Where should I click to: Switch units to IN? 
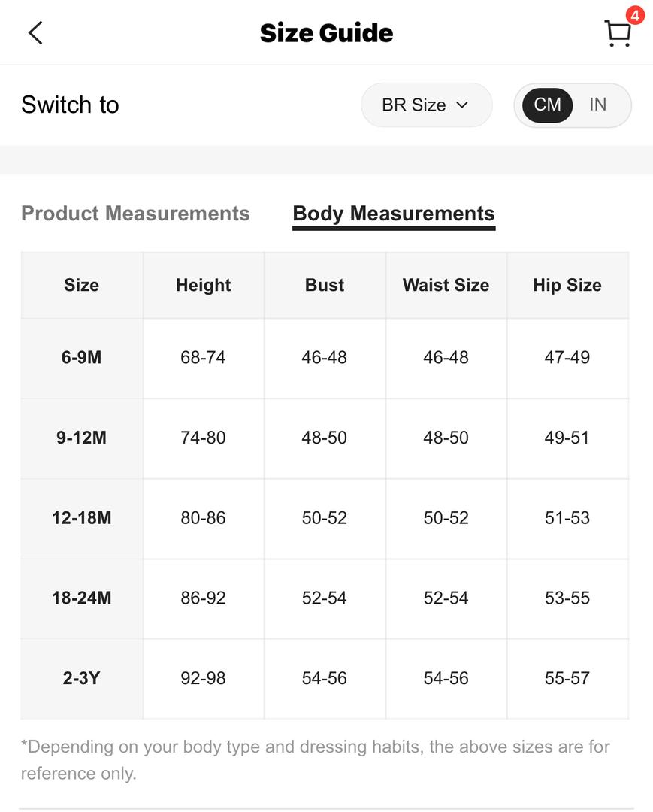click(x=597, y=105)
